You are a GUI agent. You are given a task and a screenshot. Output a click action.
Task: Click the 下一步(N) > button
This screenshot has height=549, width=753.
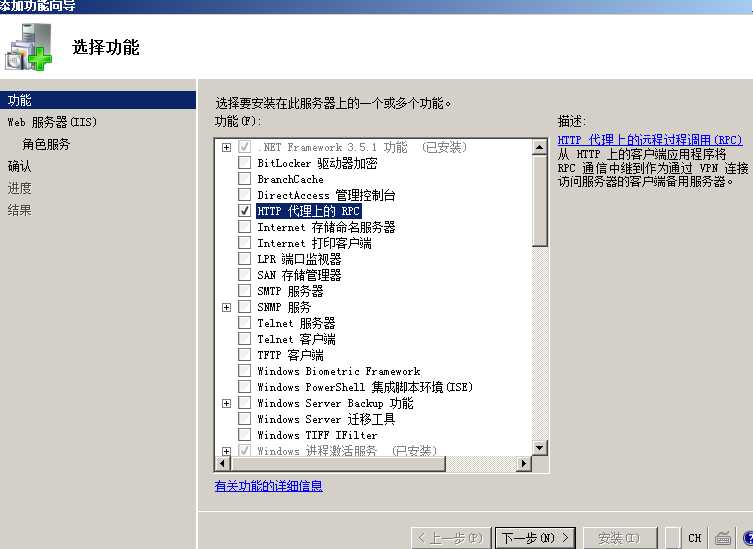click(x=535, y=537)
